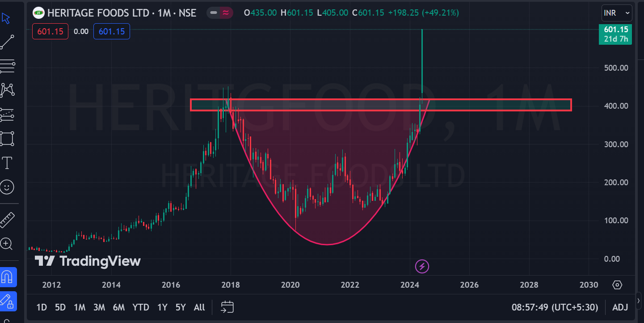Open the TradingView logo link
Screen dimensions: 644x323
point(88,261)
